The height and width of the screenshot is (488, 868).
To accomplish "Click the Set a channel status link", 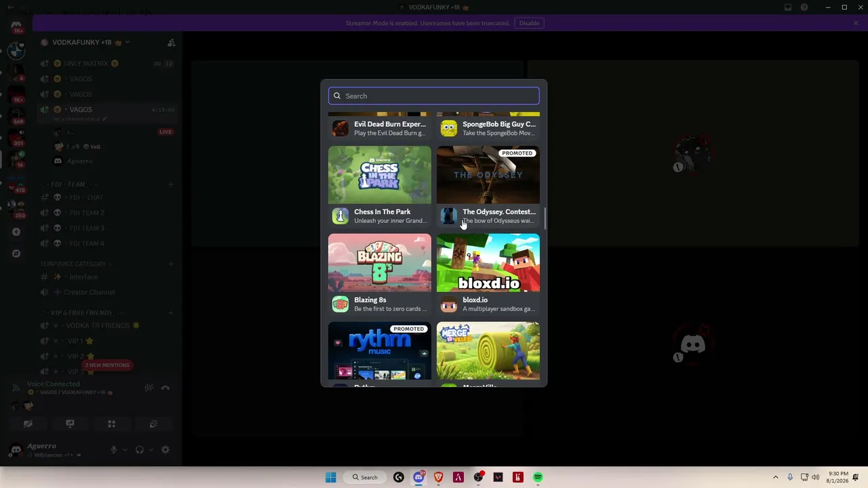I will pos(81,119).
